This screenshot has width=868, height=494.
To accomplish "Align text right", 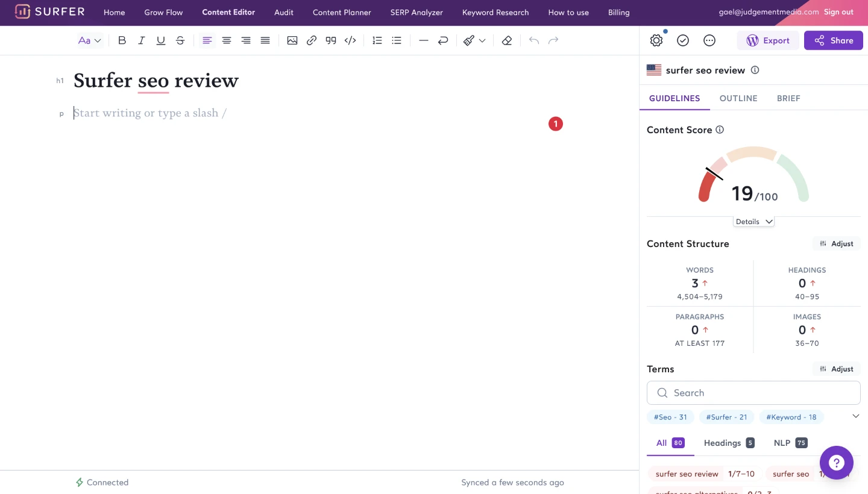I will tap(246, 40).
